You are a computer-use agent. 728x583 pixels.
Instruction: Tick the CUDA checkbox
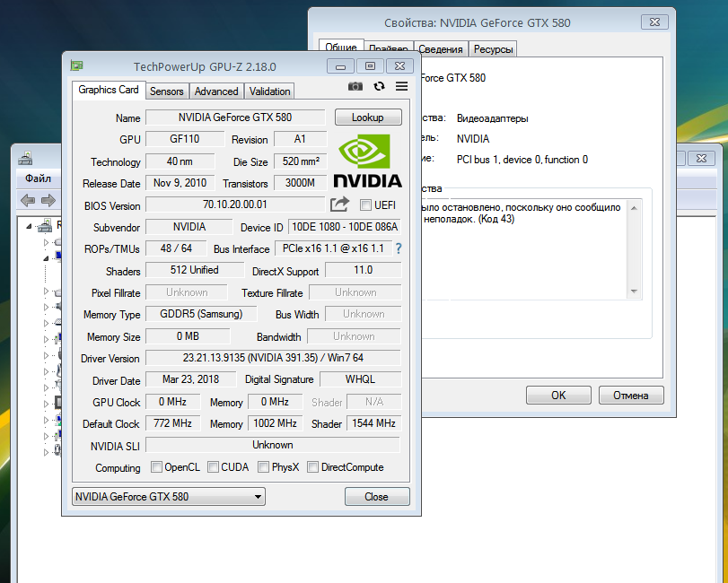click(x=213, y=466)
